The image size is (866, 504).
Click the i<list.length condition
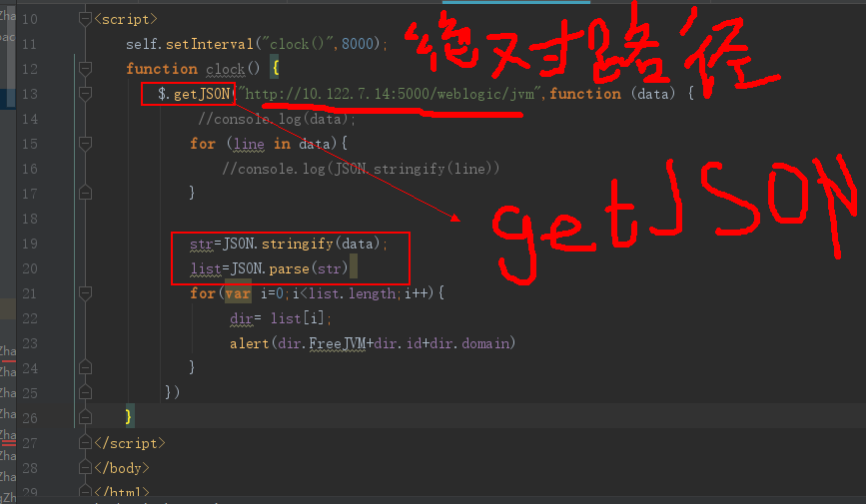tap(344, 293)
